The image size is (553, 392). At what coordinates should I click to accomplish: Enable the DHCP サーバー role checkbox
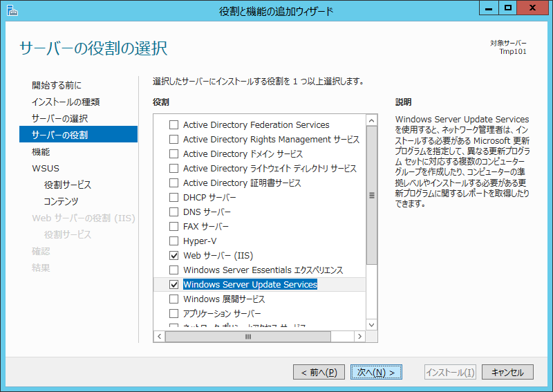(x=174, y=197)
